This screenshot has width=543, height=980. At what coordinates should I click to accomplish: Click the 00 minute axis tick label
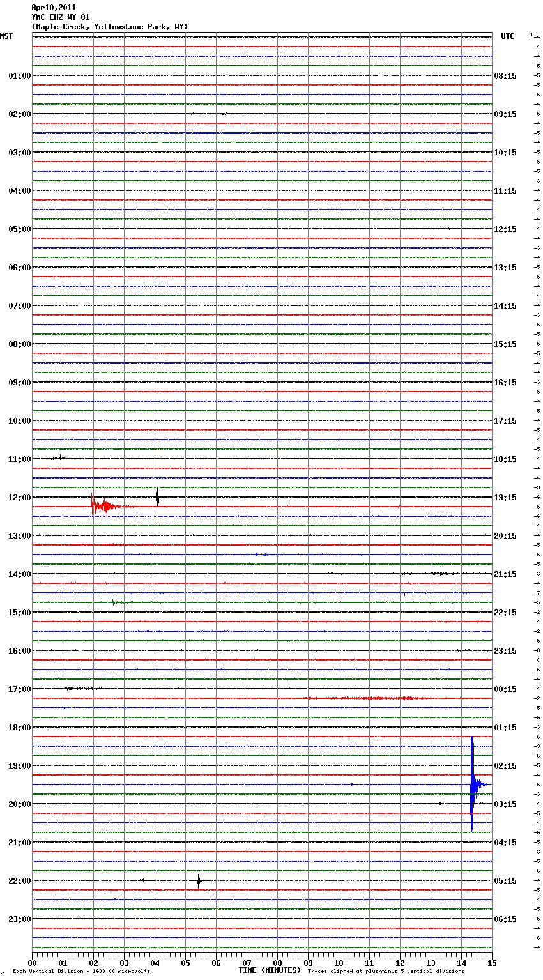(x=33, y=963)
